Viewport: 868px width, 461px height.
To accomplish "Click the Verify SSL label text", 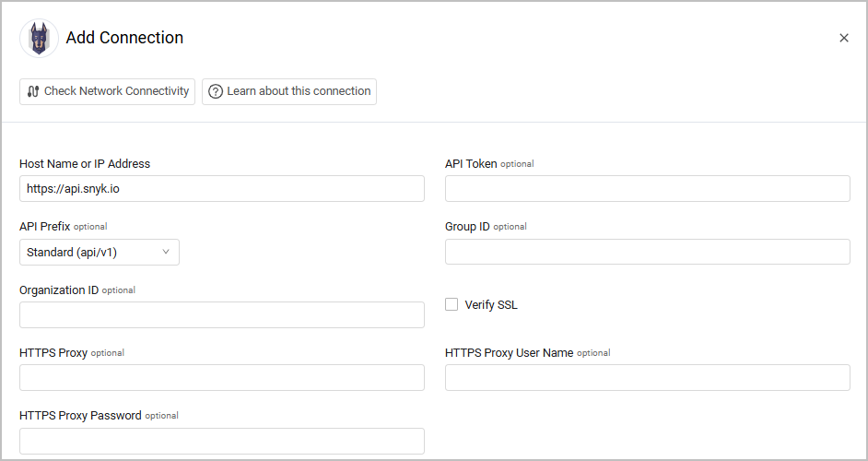I will point(491,305).
